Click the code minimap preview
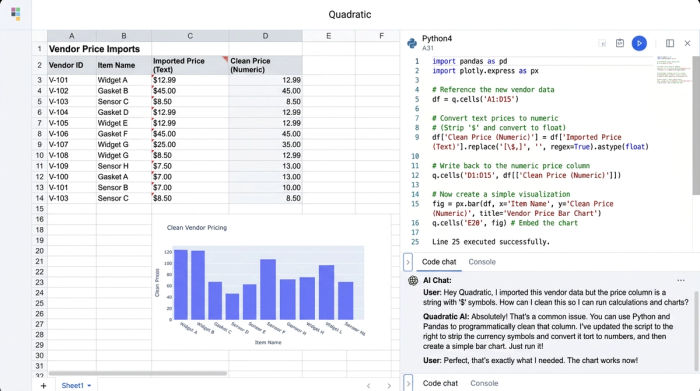Screen dimensions: 700x391 (673, 70)
